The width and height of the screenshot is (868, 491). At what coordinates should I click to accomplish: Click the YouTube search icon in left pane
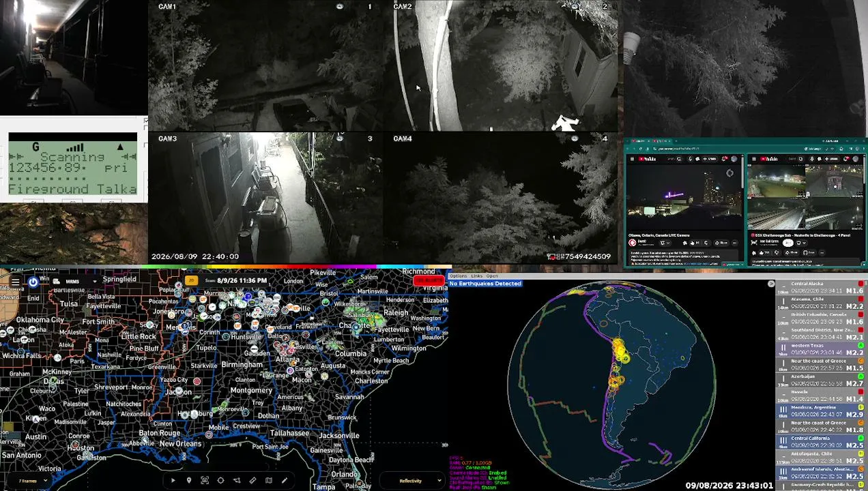pyautogui.click(x=679, y=159)
